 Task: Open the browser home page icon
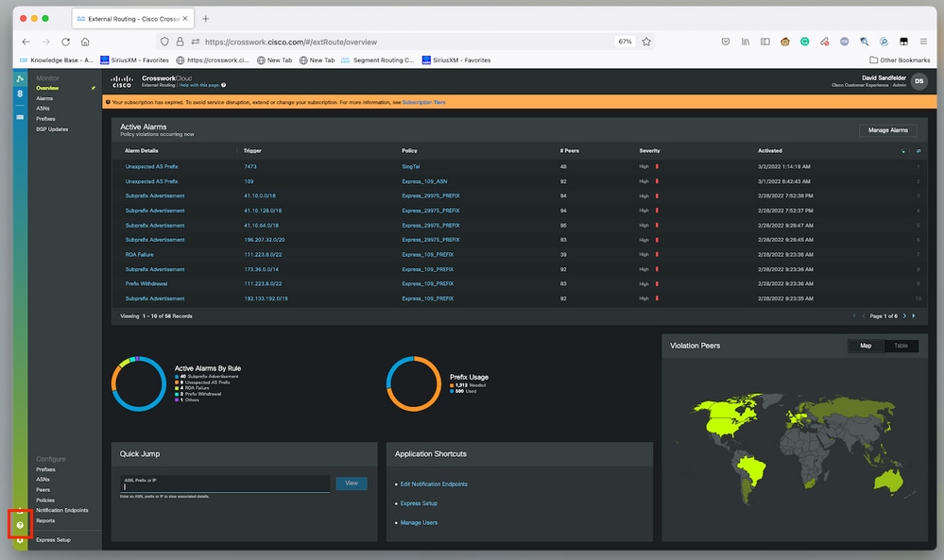pyautogui.click(x=85, y=42)
